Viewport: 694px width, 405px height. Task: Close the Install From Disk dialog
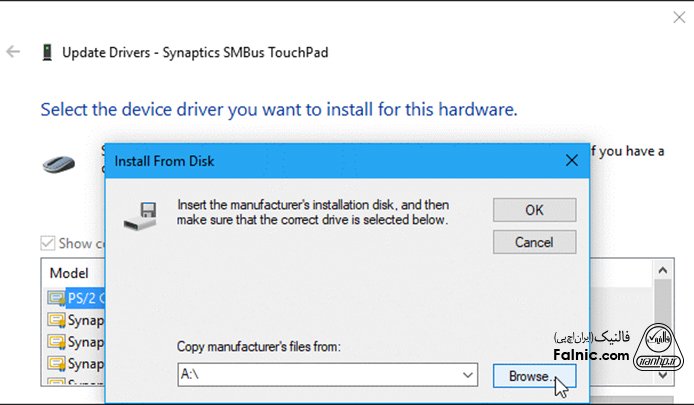572,160
